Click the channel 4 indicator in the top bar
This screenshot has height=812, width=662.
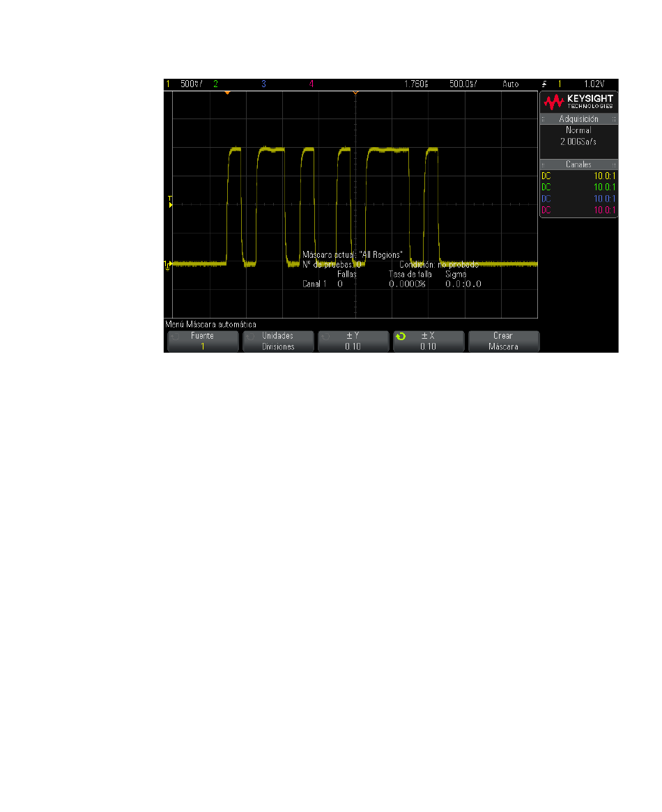point(311,84)
